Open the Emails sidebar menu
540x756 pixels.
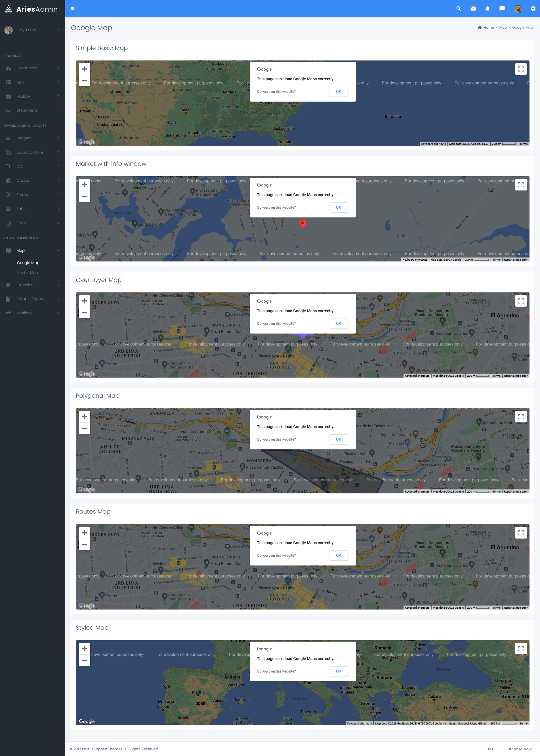(33, 223)
